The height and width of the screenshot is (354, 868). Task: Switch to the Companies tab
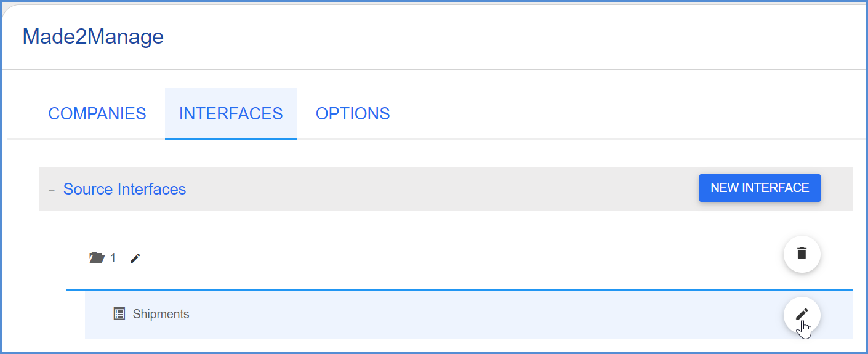tap(97, 114)
